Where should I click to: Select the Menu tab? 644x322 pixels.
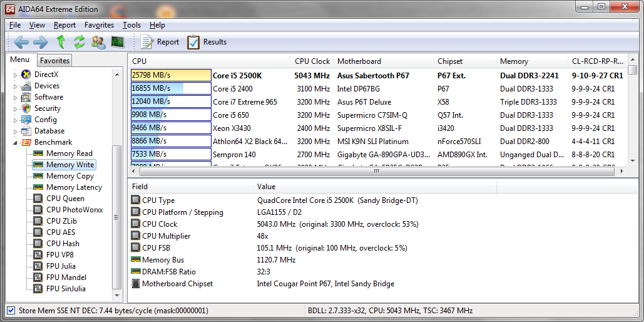(20, 60)
